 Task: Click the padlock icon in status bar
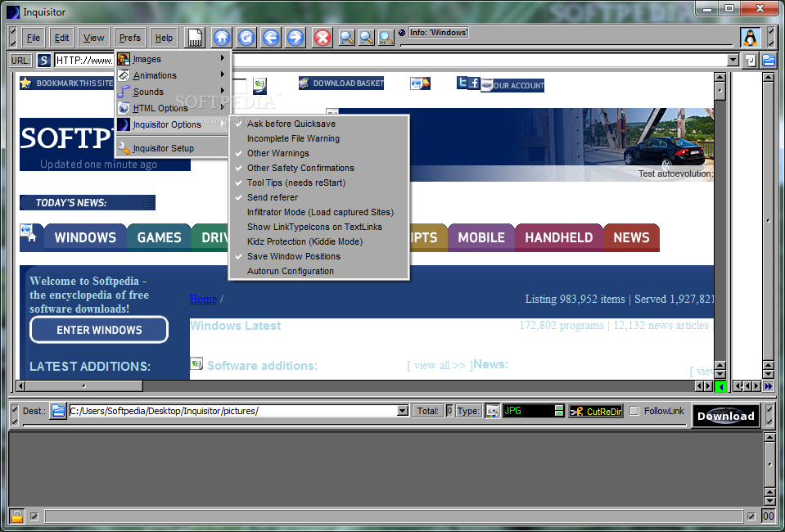point(17,516)
